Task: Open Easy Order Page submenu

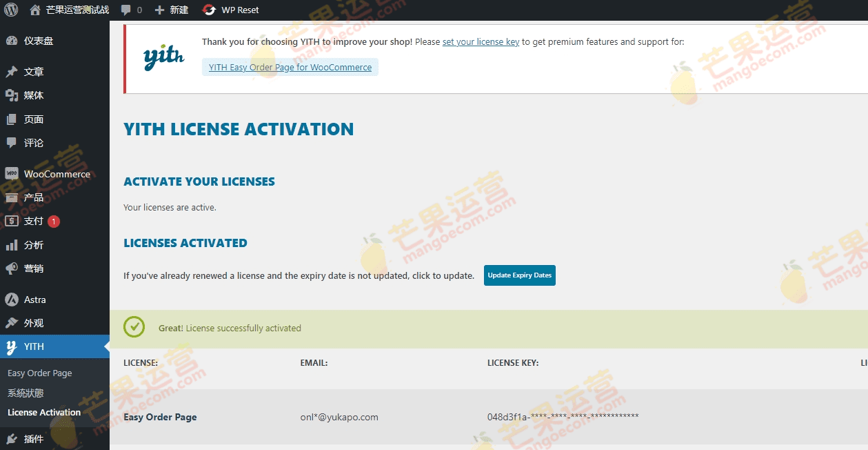Action: click(x=40, y=373)
